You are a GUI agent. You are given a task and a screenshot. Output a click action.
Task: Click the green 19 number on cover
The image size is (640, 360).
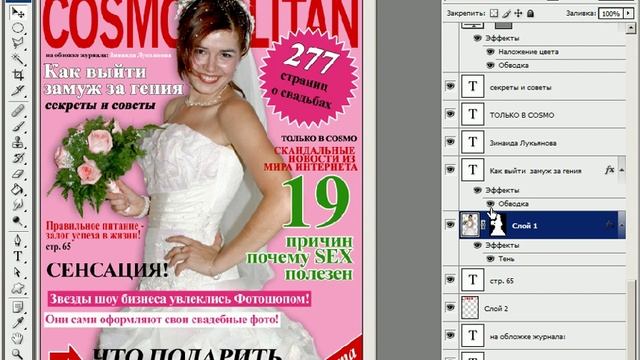click(316, 202)
